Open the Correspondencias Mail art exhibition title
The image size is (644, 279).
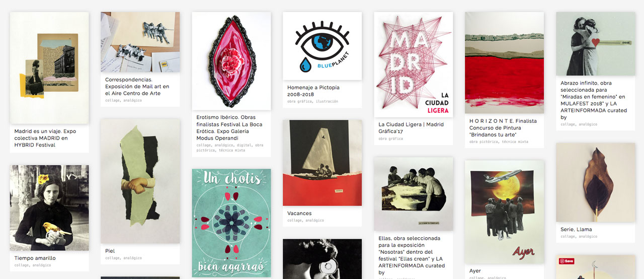pos(137,87)
